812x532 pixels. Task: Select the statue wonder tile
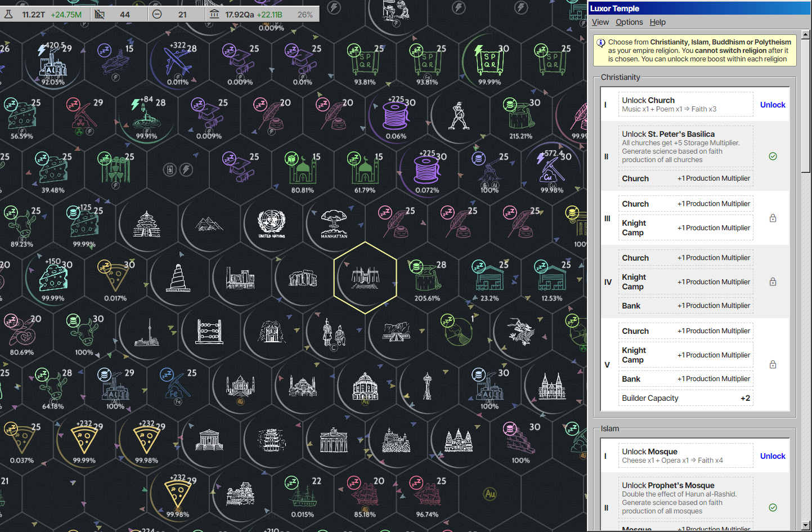(x=459, y=115)
